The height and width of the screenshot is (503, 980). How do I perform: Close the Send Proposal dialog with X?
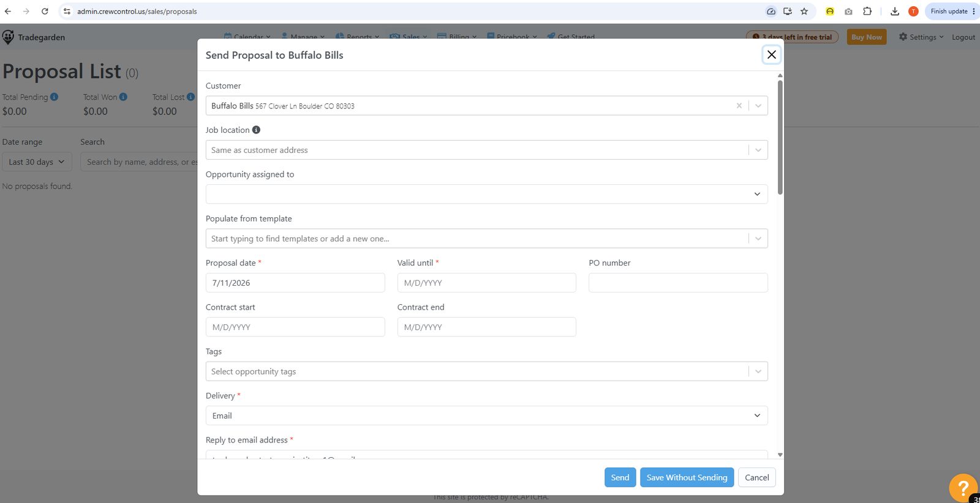pos(771,54)
